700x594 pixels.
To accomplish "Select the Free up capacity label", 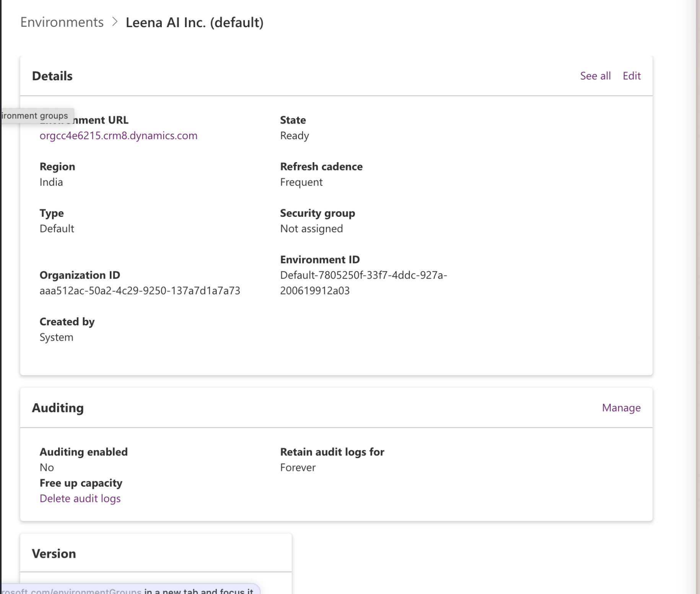I will click(81, 483).
